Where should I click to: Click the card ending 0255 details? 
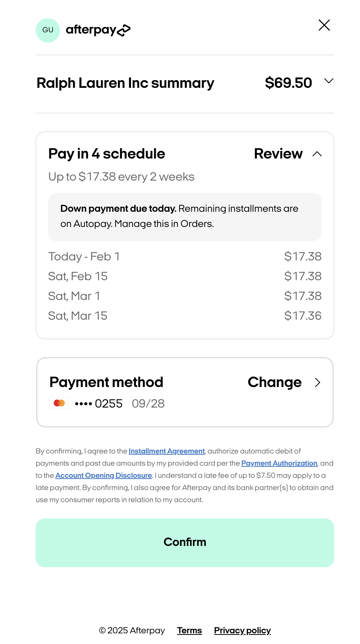pos(120,403)
